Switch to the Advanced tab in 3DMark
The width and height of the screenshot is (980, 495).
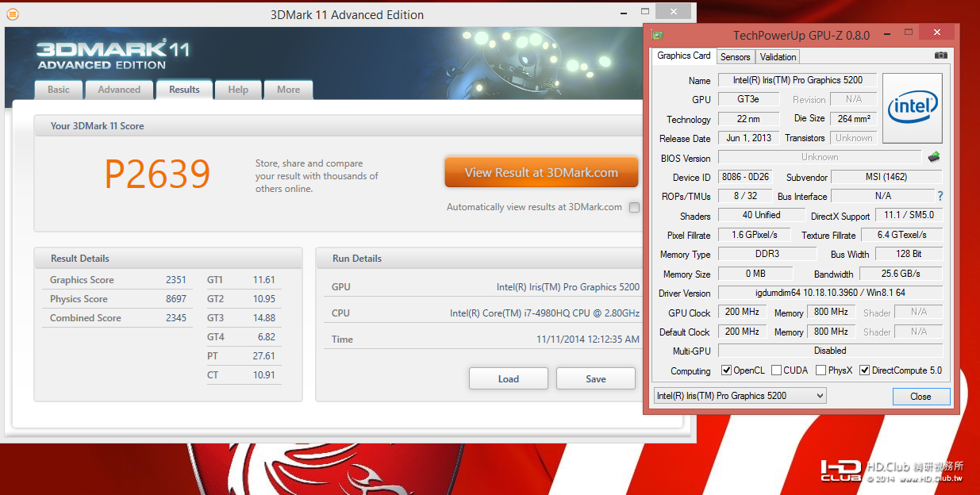point(119,90)
